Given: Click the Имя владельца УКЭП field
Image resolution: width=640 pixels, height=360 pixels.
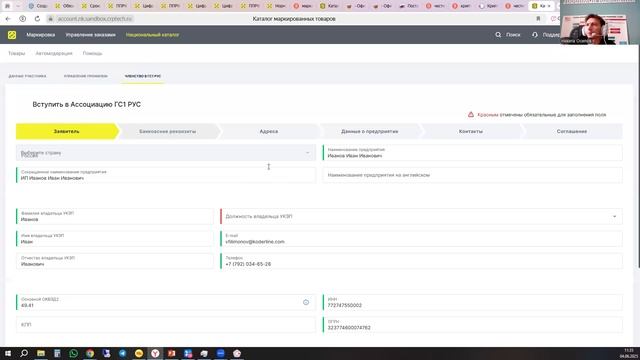Looking at the screenshot, I should (x=115, y=239).
